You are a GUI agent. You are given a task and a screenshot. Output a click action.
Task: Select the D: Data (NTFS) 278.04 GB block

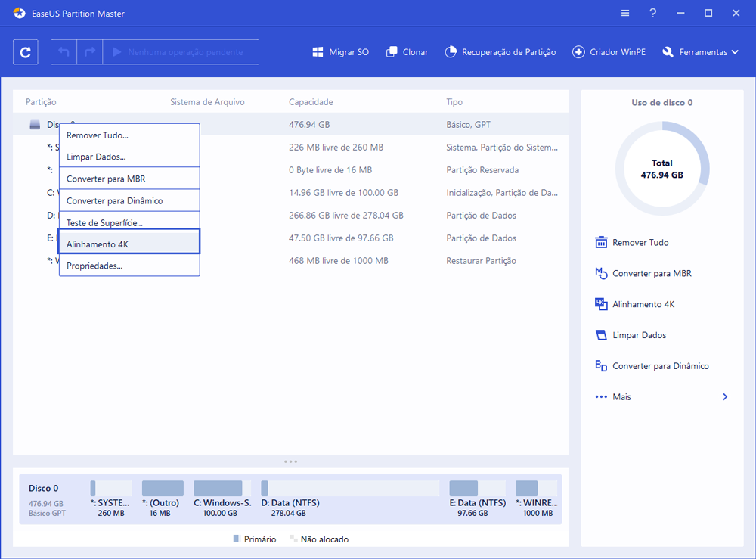pyautogui.click(x=350, y=499)
